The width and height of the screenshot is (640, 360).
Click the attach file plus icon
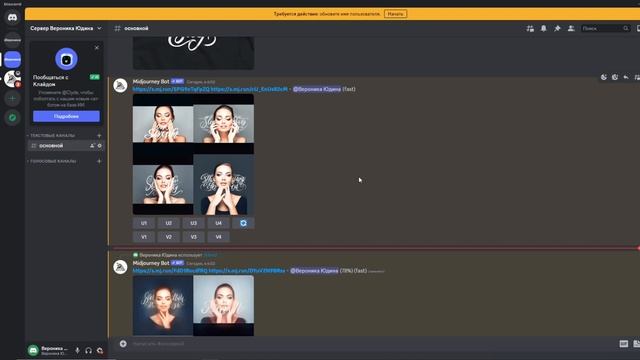coord(123,344)
